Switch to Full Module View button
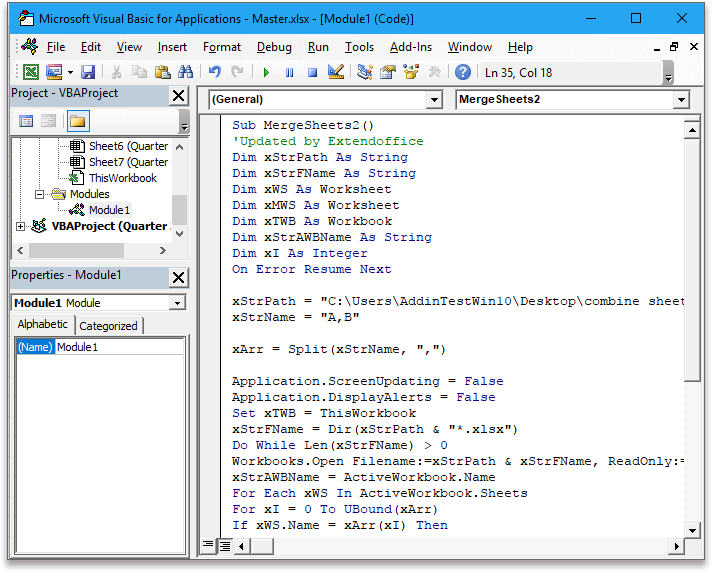The image size is (712, 572). (225, 545)
